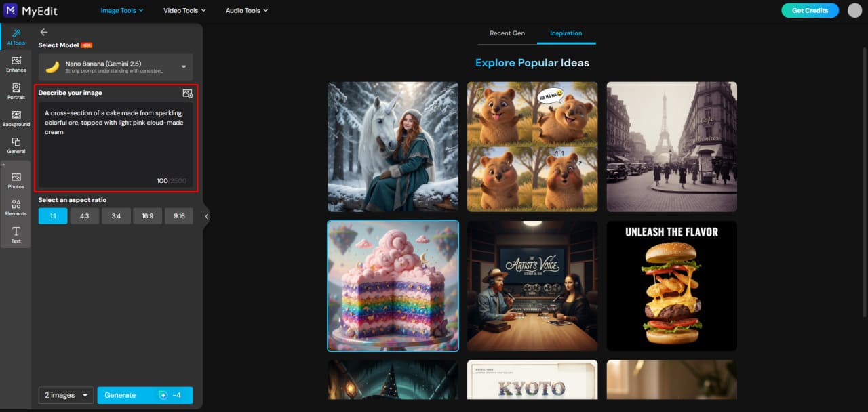Switch to the Recent Gen tab

[x=507, y=33]
